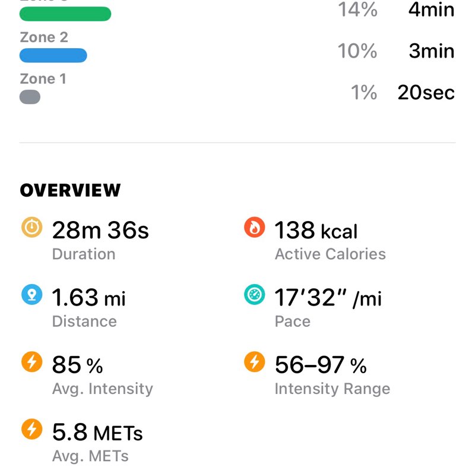This screenshot has width=475, height=476.
Task: Select the green Zone 3 bar
Action: click(65, 14)
